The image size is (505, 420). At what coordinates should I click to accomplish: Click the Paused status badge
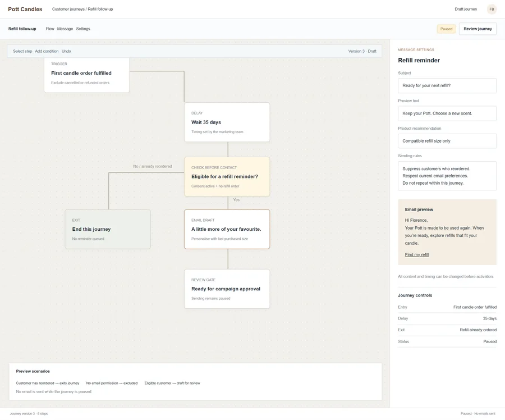[447, 29]
